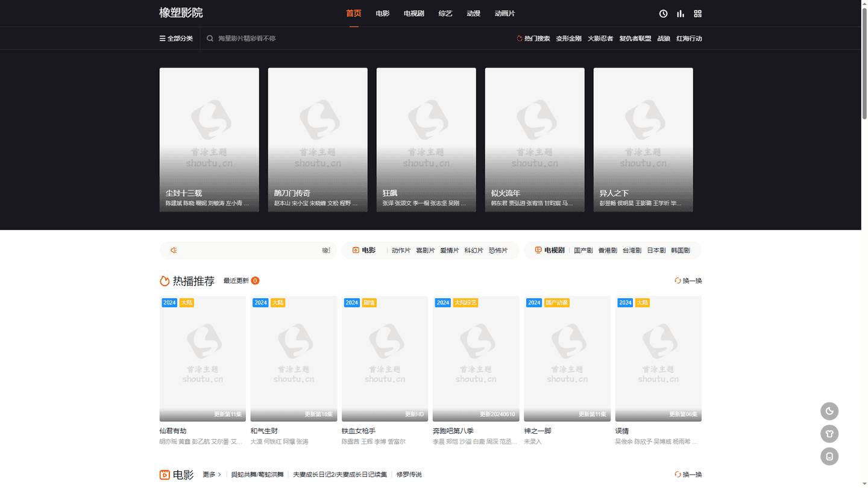The image size is (868, 488).
Task: Select the 恐怖片 category link
Action: 498,250
